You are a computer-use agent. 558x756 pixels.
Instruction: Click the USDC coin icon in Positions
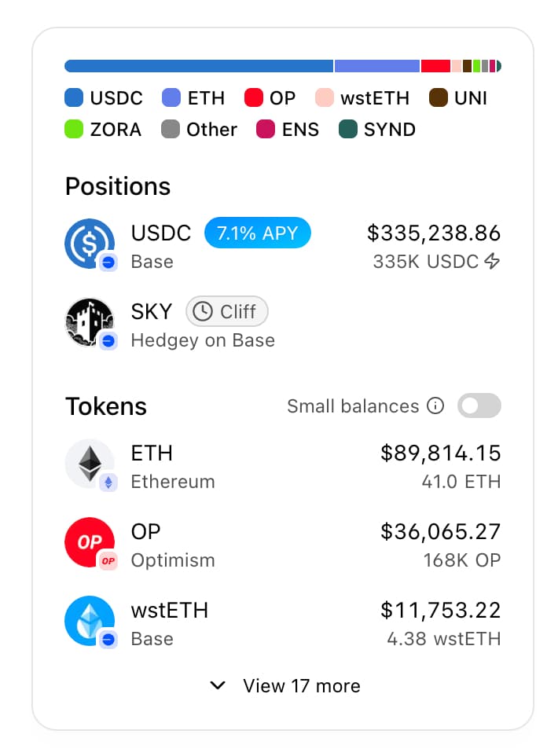[89, 243]
